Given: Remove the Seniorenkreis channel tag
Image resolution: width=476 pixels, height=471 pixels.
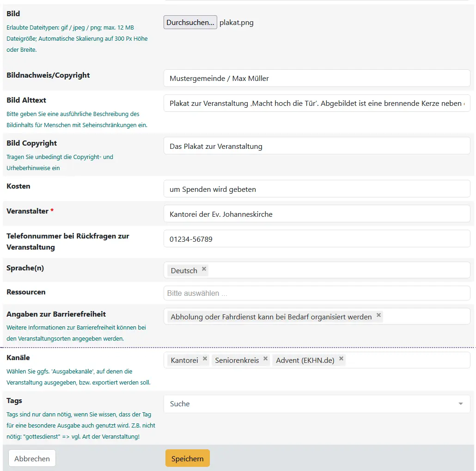Looking at the screenshot, I should (265, 359).
